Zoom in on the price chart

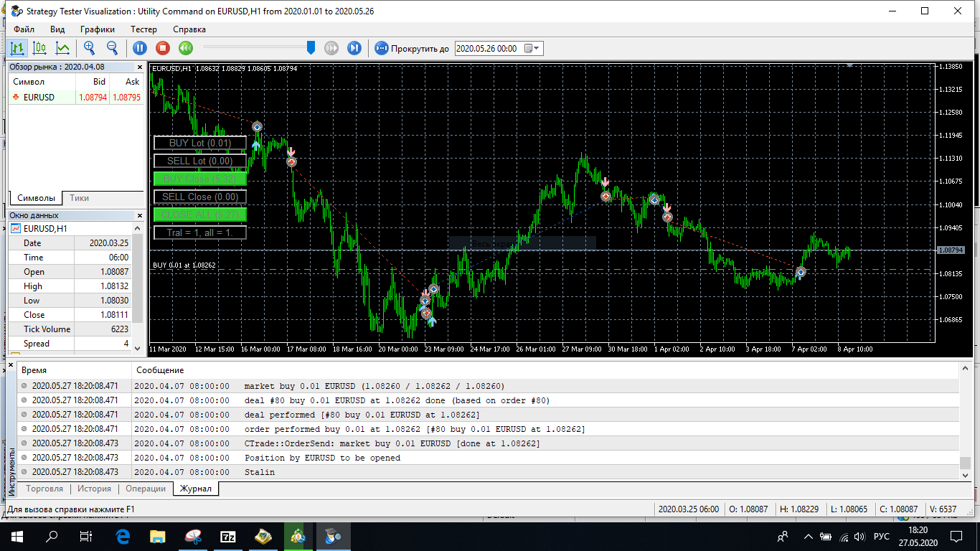pos(89,47)
